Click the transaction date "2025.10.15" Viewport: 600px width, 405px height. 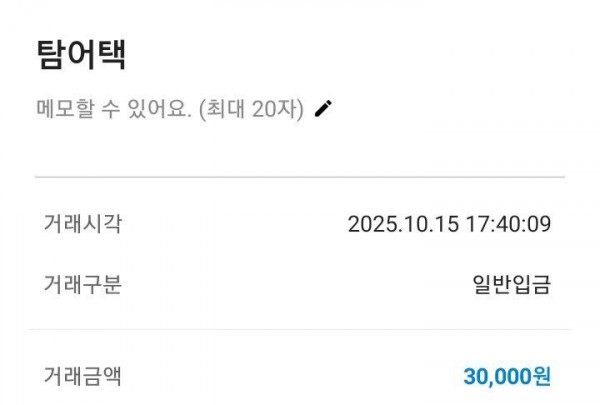click(402, 224)
